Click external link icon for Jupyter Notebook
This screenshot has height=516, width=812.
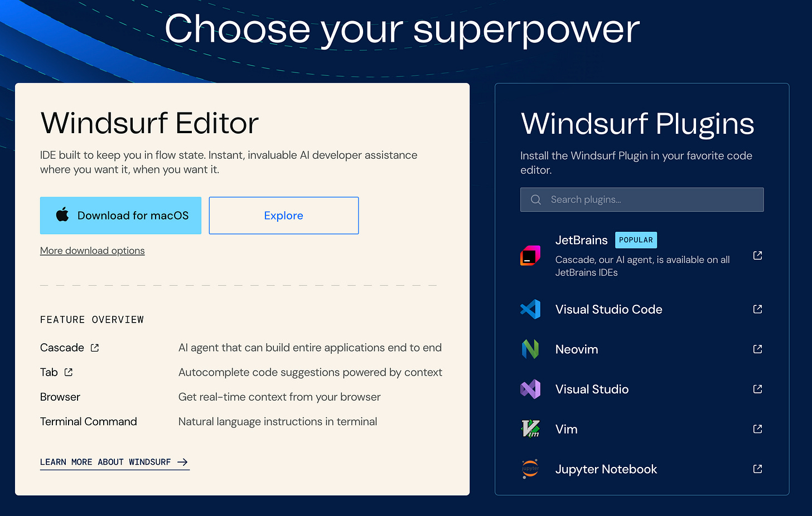pos(757,469)
